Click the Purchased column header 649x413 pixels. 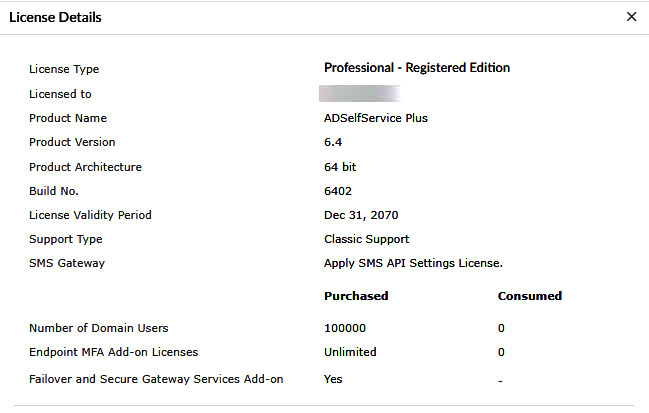click(x=356, y=296)
